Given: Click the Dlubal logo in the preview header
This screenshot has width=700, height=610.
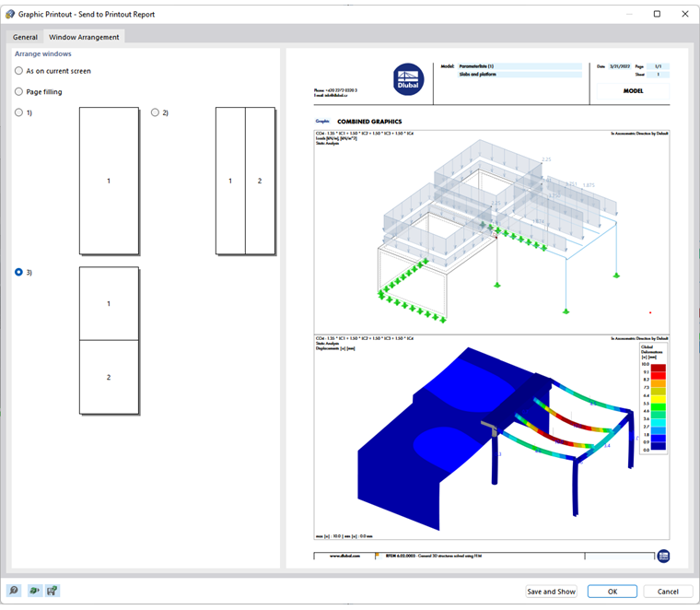Looking at the screenshot, I should click(x=408, y=79).
